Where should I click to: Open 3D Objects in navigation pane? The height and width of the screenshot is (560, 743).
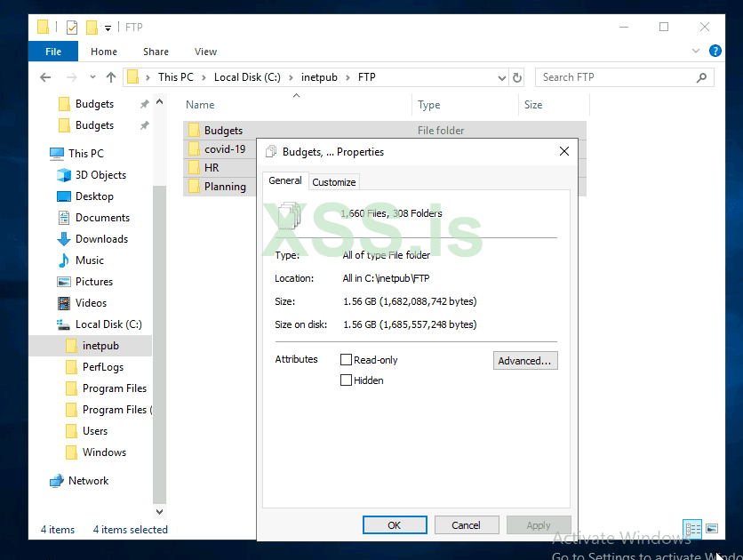(x=100, y=175)
